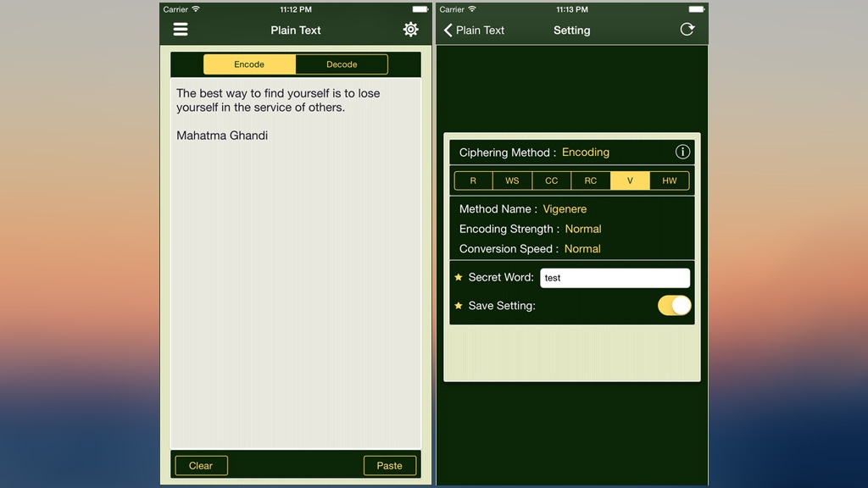Go back using Plain Text chevron
Screen dimensions: 868x488
coord(474,30)
